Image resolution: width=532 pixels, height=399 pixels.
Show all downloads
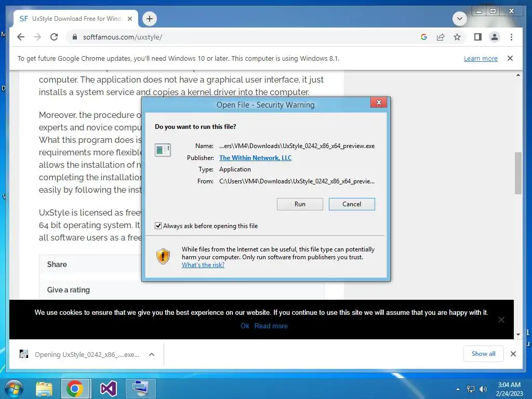click(484, 353)
